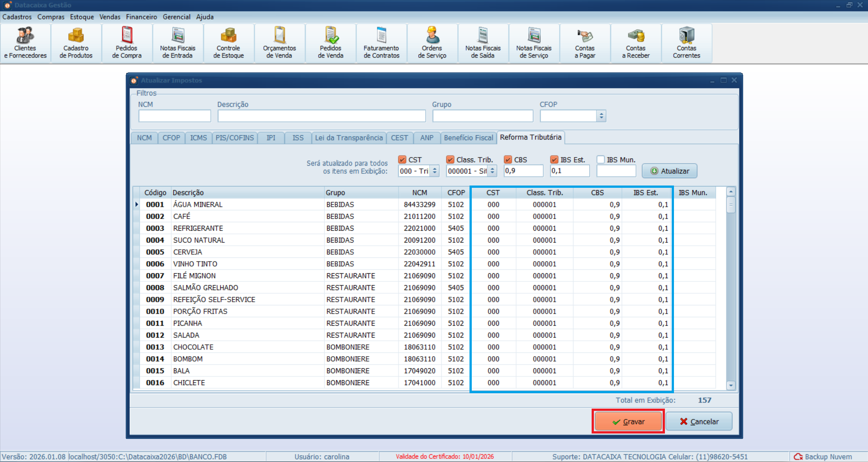Open the Financeiro menu
The image size is (868, 462).
tap(141, 17)
